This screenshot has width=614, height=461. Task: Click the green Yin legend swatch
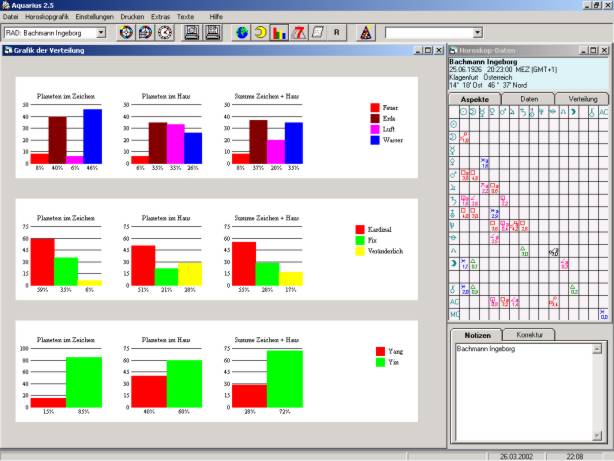381,363
